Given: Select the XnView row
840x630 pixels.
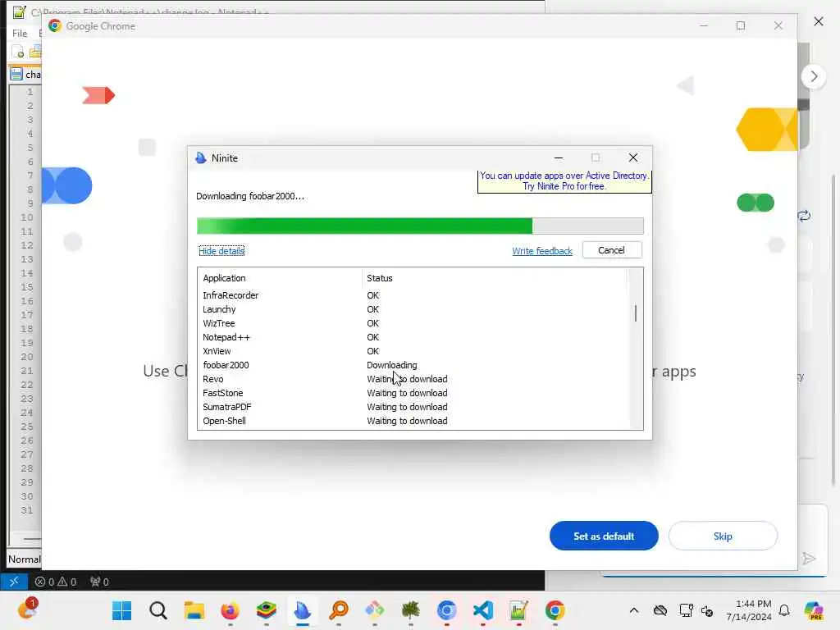Looking at the screenshot, I should click(413, 351).
